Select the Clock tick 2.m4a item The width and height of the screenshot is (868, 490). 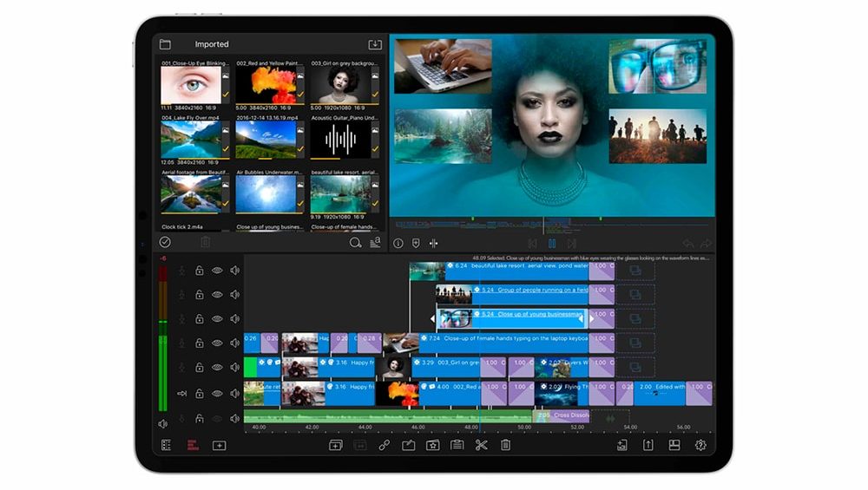tap(182, 226)
